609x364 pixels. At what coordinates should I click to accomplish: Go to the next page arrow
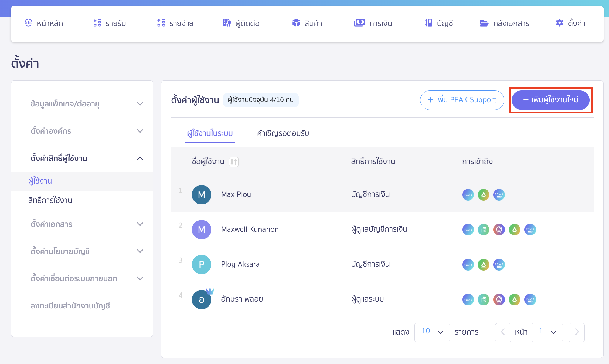coord(576,332)
